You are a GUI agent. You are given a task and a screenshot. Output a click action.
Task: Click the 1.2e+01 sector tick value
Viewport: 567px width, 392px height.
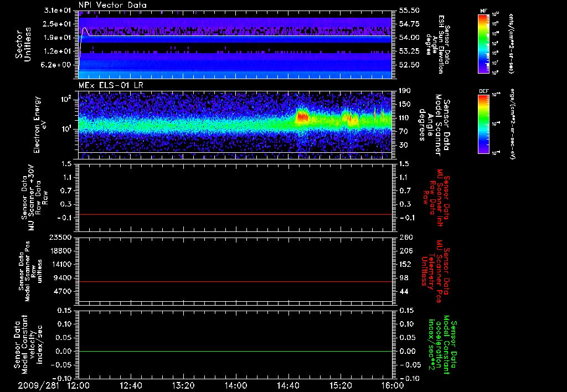[x=57, y=51]
